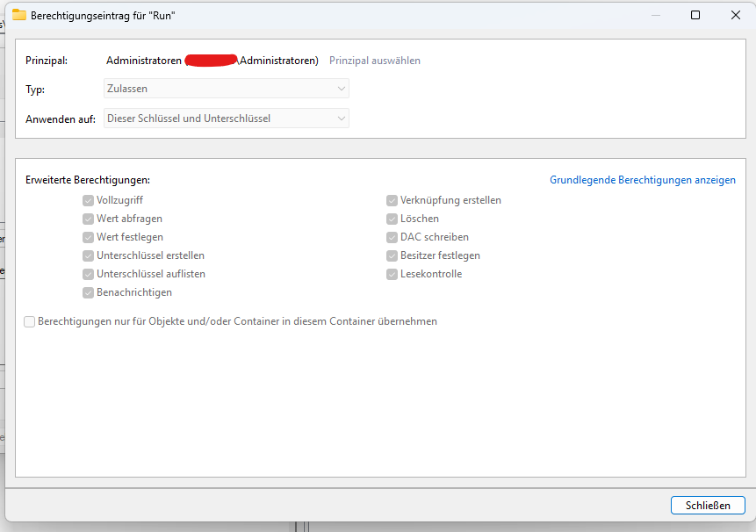
Task: Open the Typ dropdown showing Zulassen
Action: (x=227, y=89)
